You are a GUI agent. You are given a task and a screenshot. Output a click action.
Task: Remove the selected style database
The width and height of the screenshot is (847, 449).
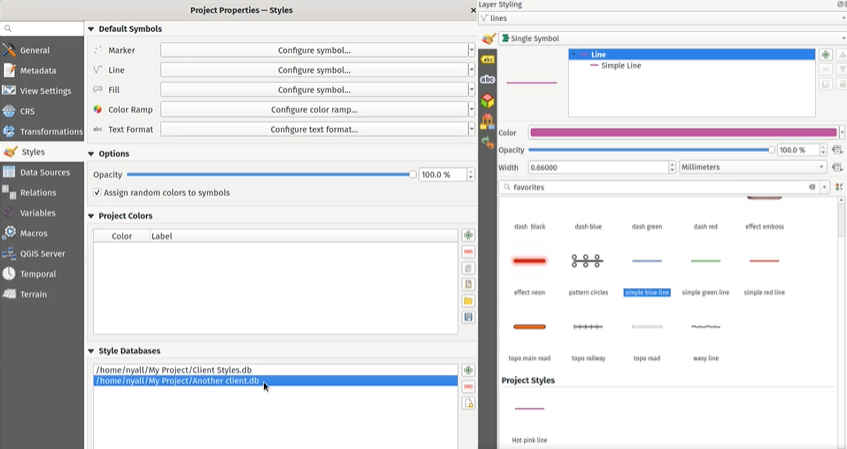(x=468, y=387)
